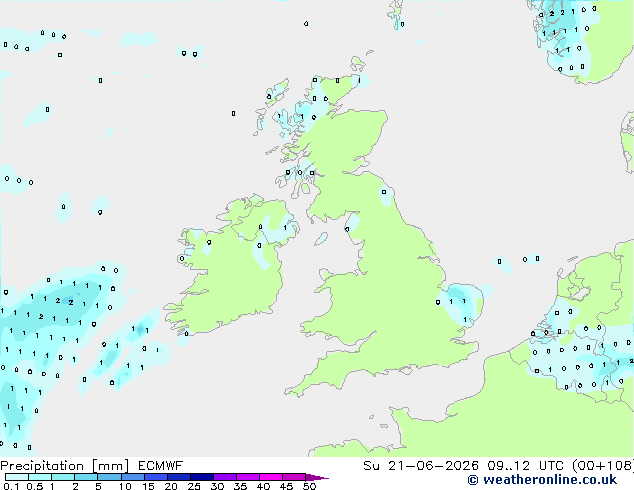This screenshot has width=634, height=490.
Task: Pick the 25–30 mm navy legend swatch
Action: [201, 477]
